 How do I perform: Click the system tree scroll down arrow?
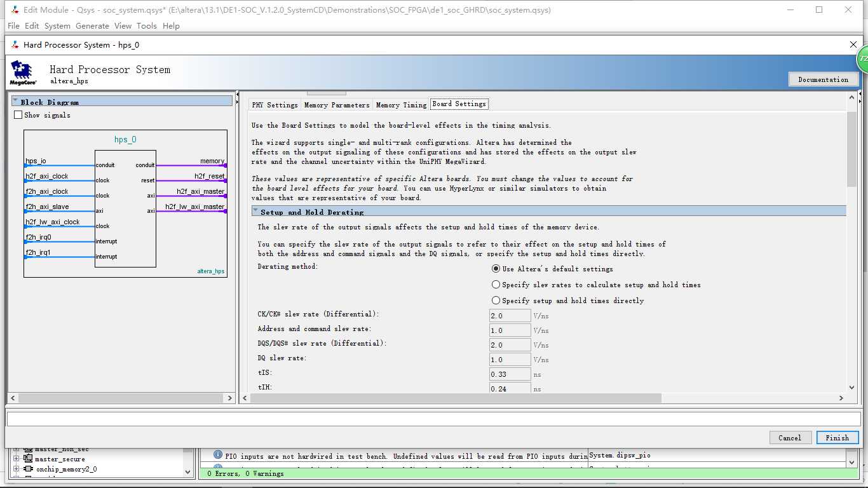point(188,472)
